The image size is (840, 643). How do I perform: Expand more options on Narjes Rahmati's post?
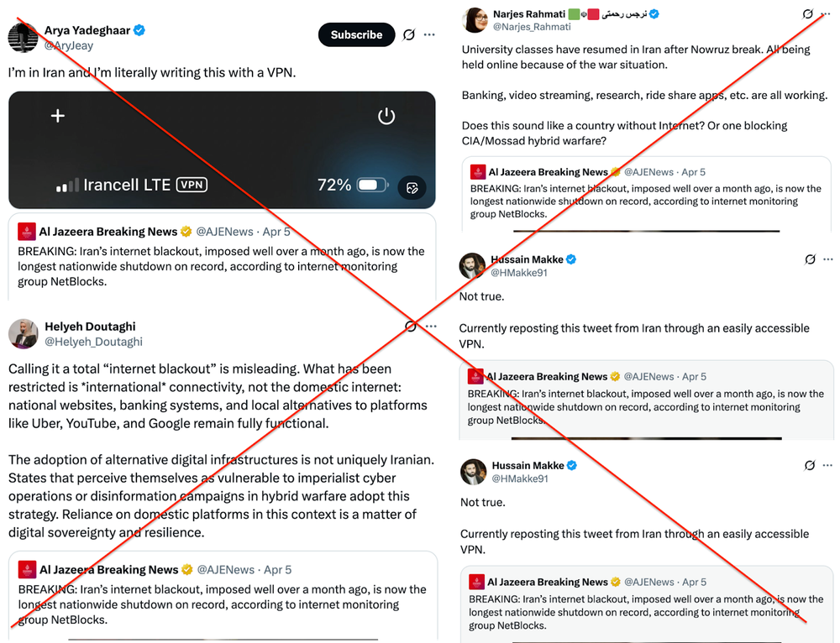click(828, 14)
